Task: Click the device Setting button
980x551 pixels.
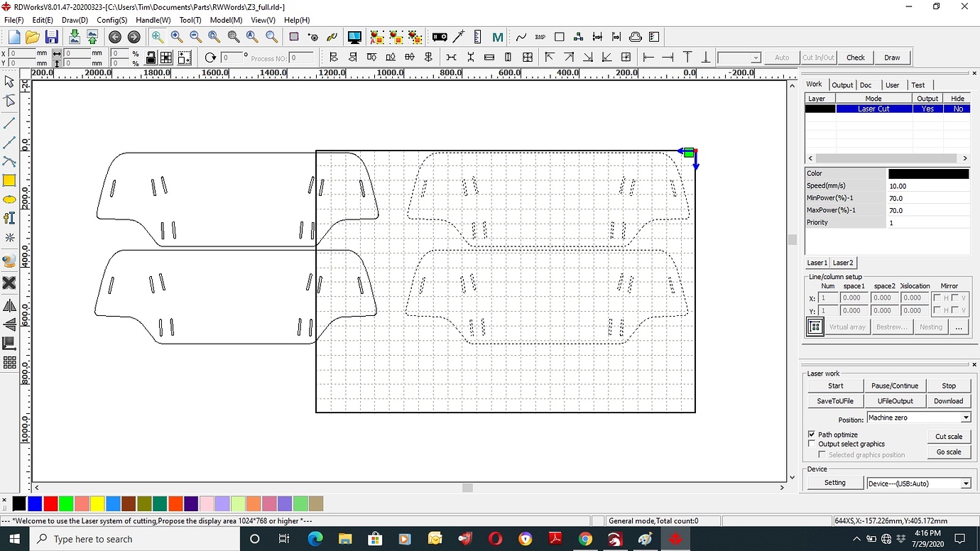Action: (x=835, y=483)
